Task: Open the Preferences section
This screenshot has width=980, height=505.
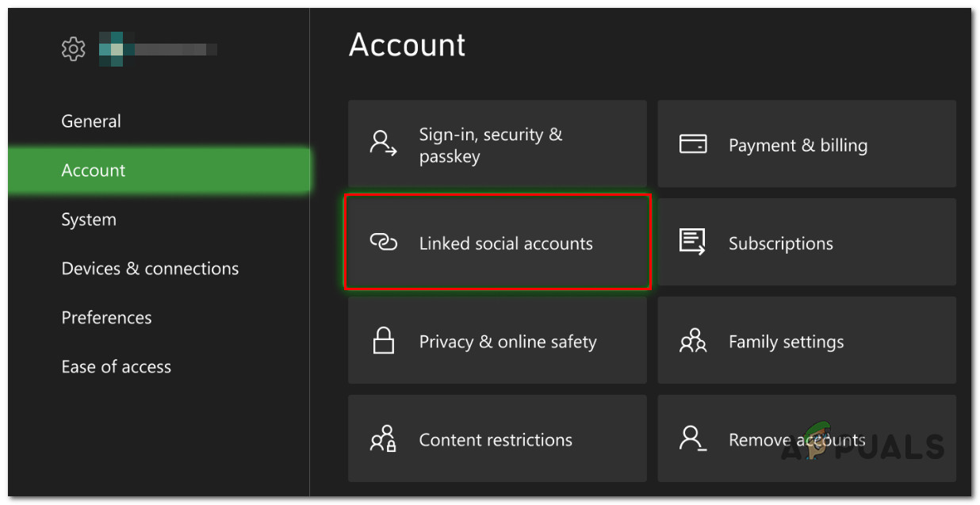Action: click(x=106, y=317)
